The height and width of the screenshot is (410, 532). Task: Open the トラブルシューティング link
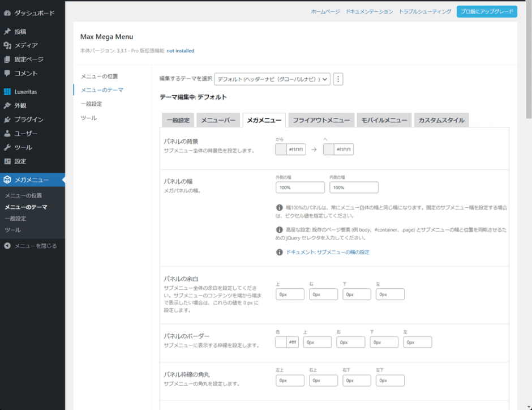coord(425,11)
